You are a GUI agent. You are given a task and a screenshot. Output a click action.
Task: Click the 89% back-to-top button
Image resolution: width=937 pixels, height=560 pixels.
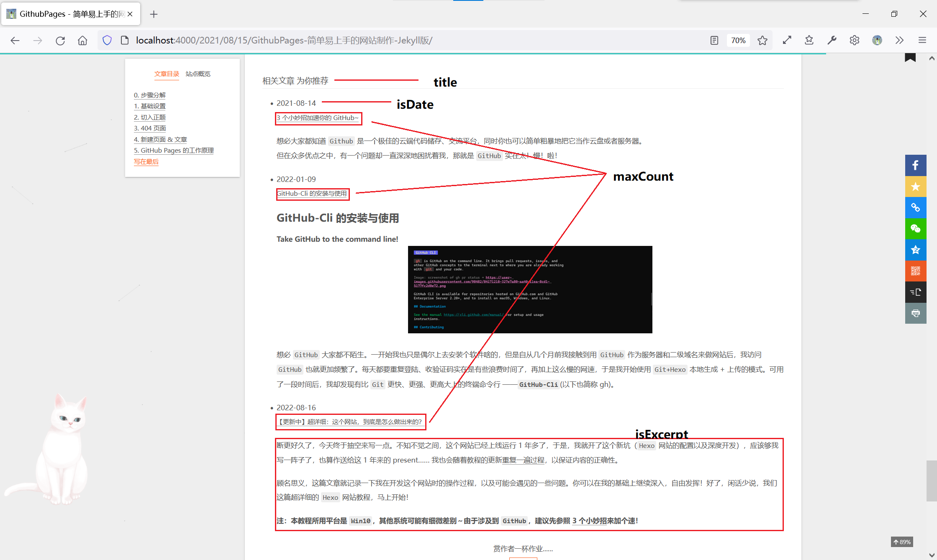[x=902, y=542]
